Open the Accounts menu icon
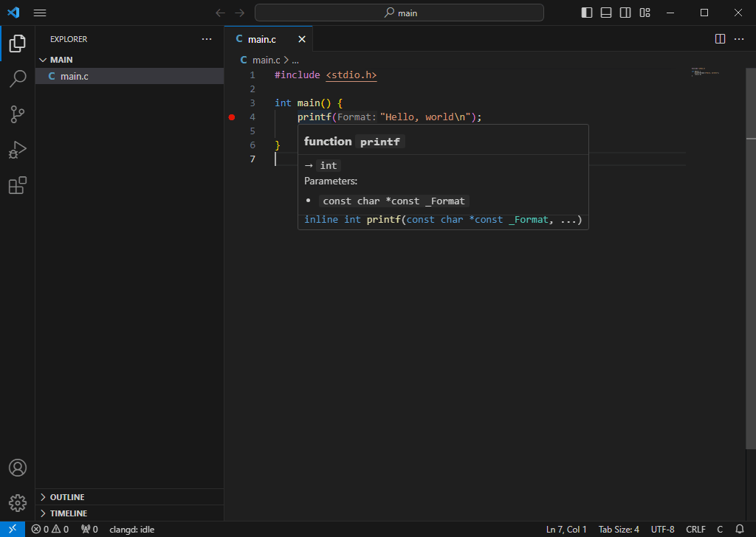The height and width of the screenshot is (537, 756). [x=18, y=468]
